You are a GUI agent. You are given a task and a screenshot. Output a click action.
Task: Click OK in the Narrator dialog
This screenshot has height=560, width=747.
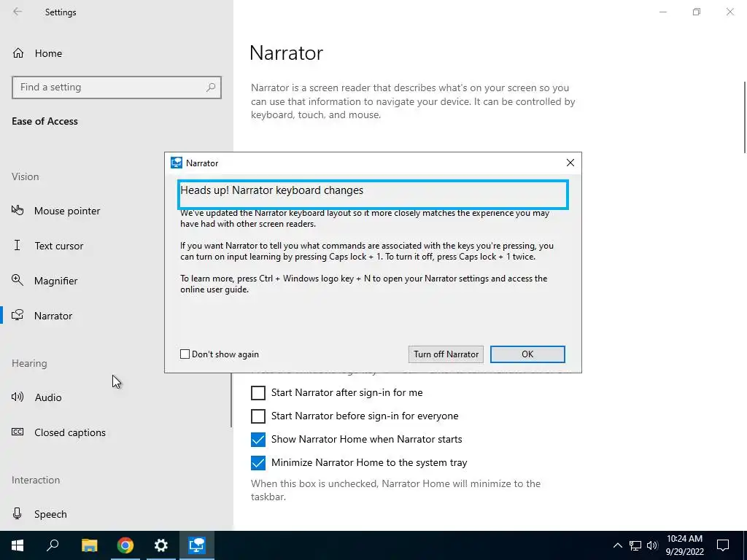point(527,354)
